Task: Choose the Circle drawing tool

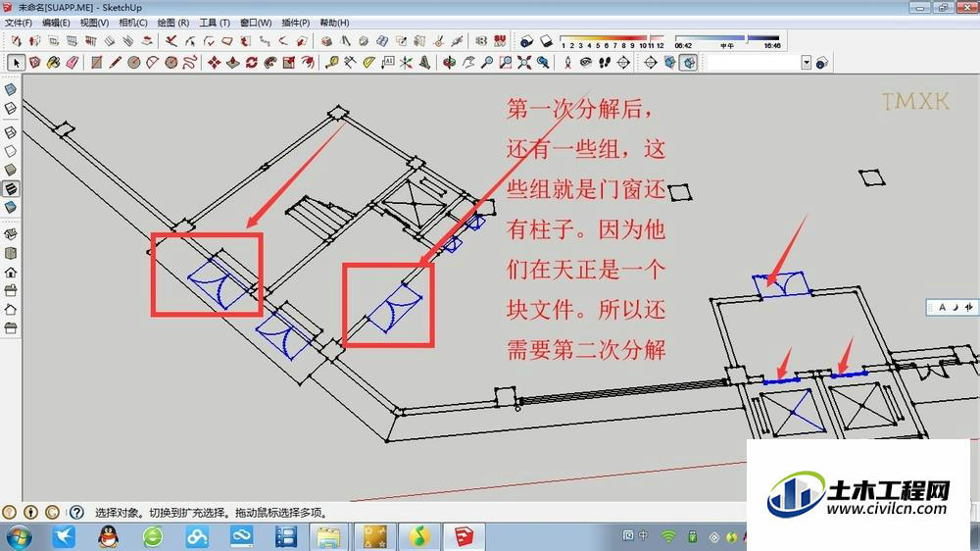Action: [133, 63]
